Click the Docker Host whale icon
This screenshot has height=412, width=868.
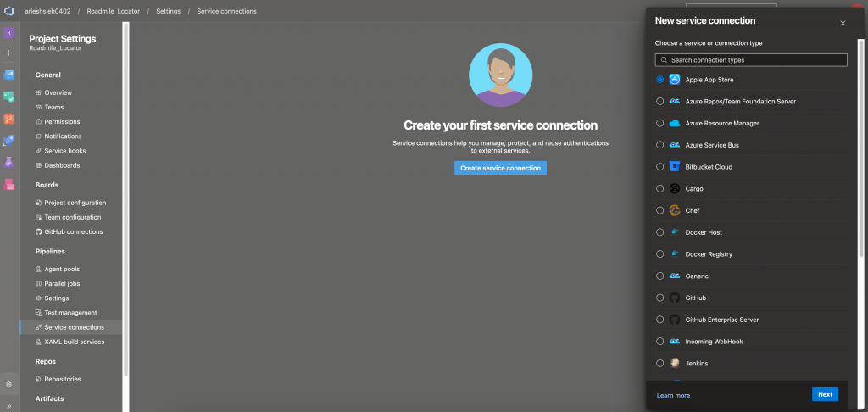click(x=674, y=232)
